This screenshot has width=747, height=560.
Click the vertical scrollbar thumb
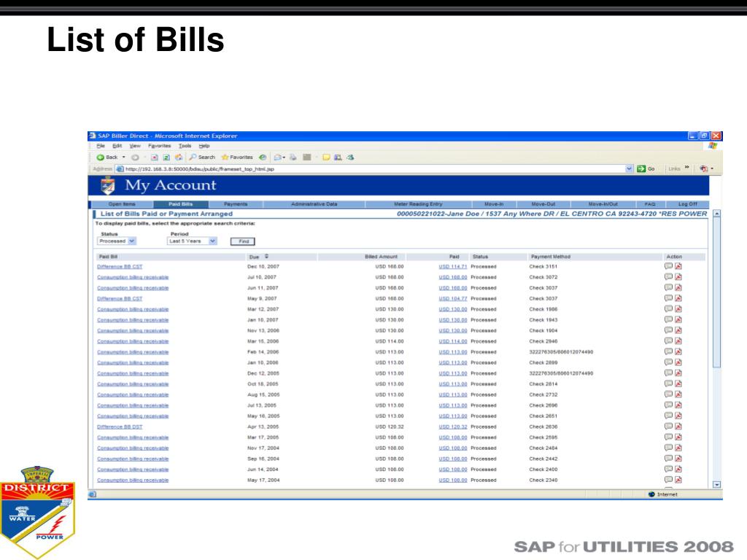717,293
